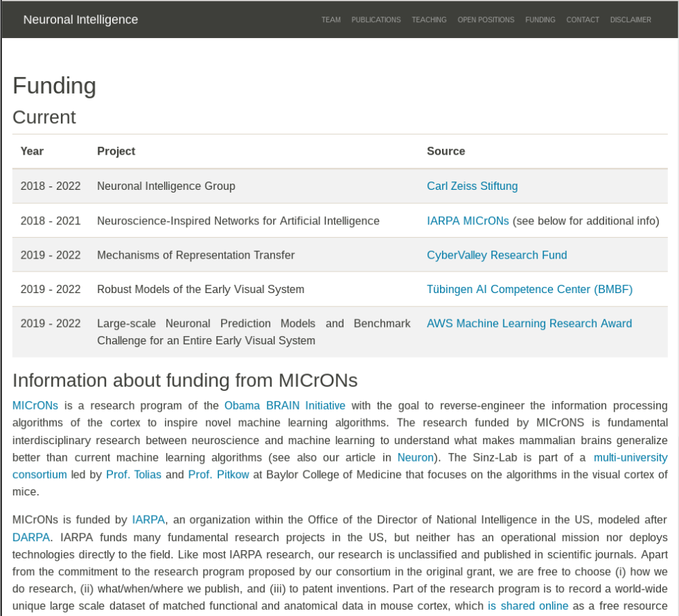Click 'Robust Models of the Early Visual System'

[200, 290]
